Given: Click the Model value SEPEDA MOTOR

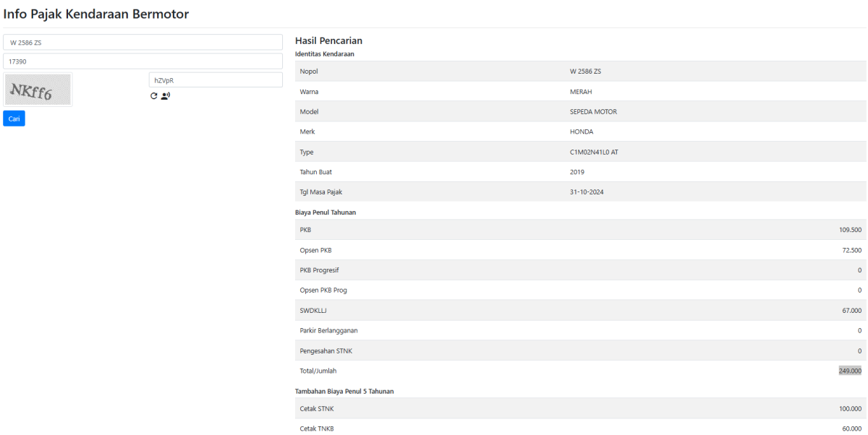Looking at the screenshot, I should click(x=593, y=112).
